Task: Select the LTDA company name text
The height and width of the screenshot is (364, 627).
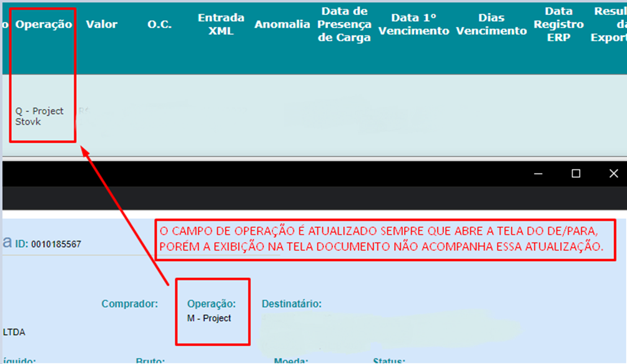Action: click(16, 332)
